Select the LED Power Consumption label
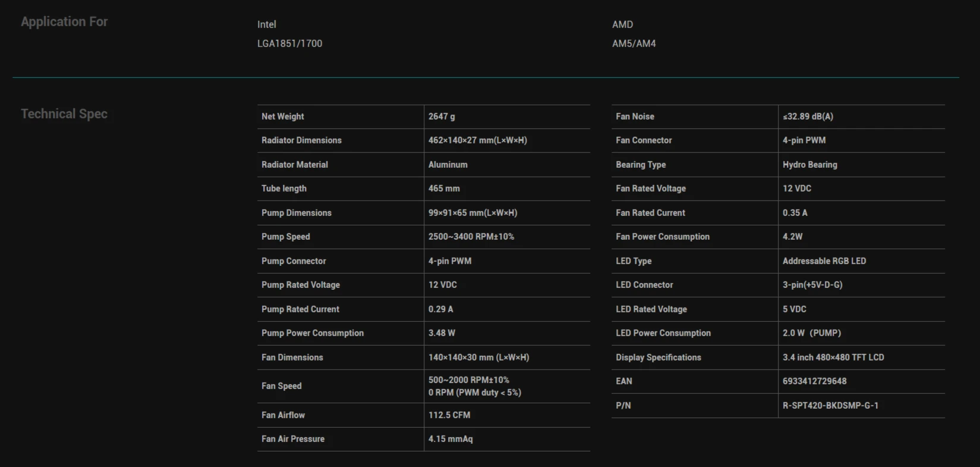 [x=663, y=333]
